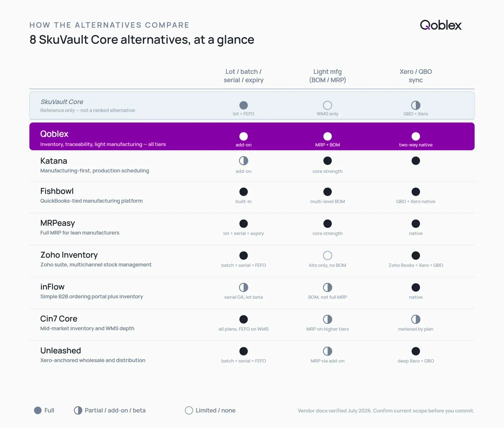The height and width of the screenshot is (428, 504).
Task: Click the 'inFlow' row title
Action: pos(52,287)
